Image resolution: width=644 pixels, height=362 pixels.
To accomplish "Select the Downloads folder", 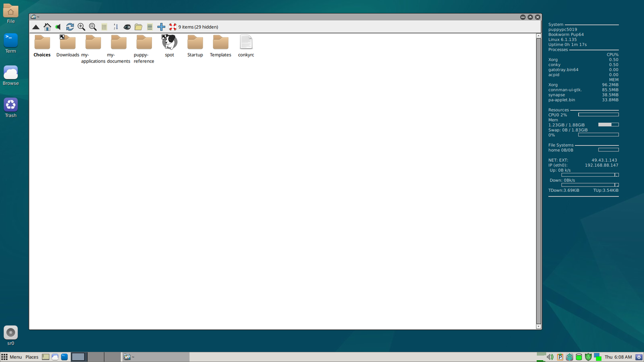I will (x=67, y=46).
